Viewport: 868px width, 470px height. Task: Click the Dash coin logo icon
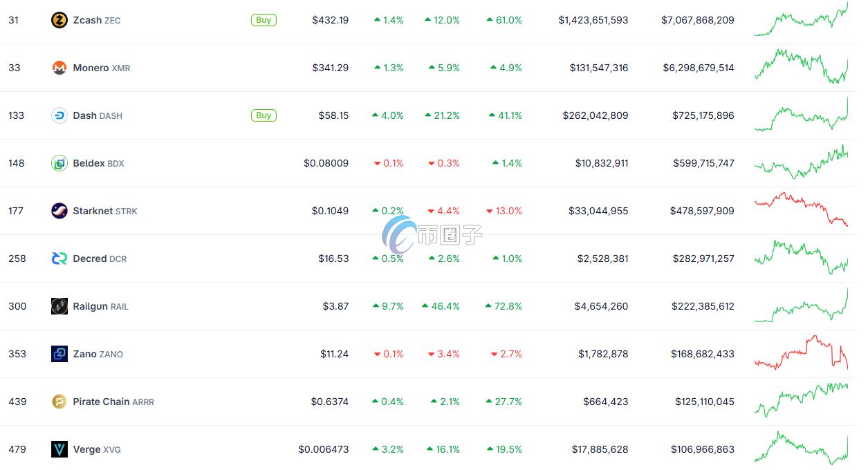59,115
